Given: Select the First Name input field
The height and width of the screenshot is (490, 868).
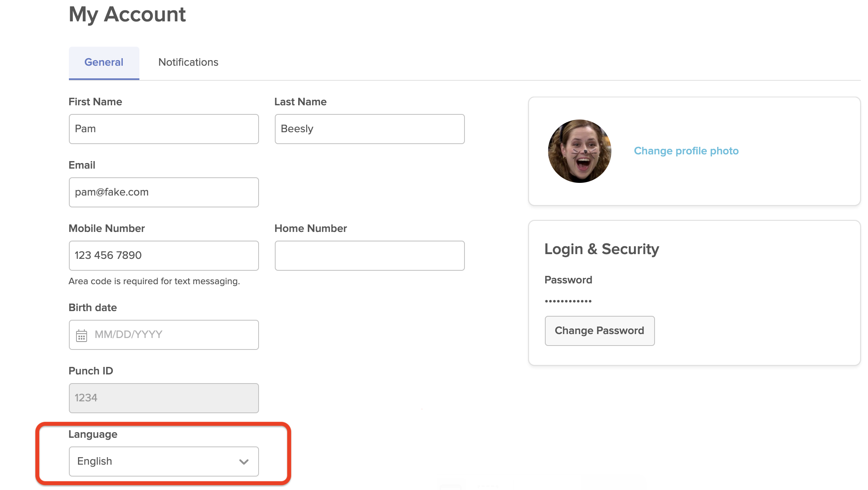Looking at the screenshot, I should (164, 129).
